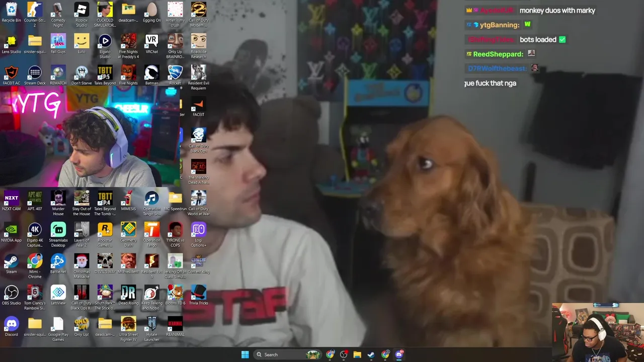
Task: Select the Roadside Research icon
Action: tap(198, 46)
